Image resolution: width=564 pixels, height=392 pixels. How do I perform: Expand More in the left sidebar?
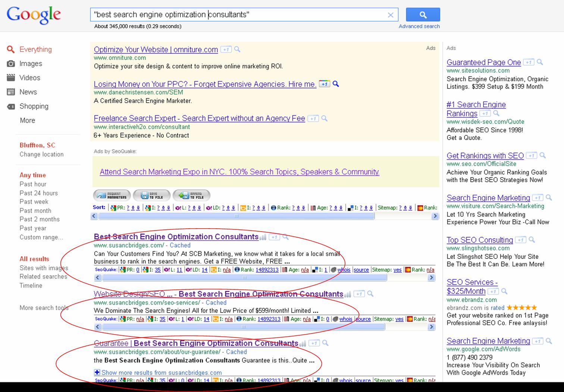tap(28, 120)
